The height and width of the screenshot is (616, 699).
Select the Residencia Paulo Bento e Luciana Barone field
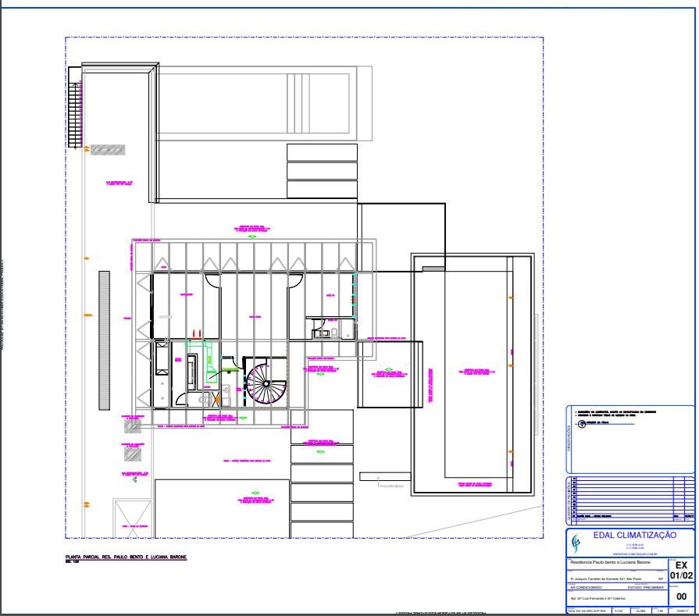[x=610, y=562]
